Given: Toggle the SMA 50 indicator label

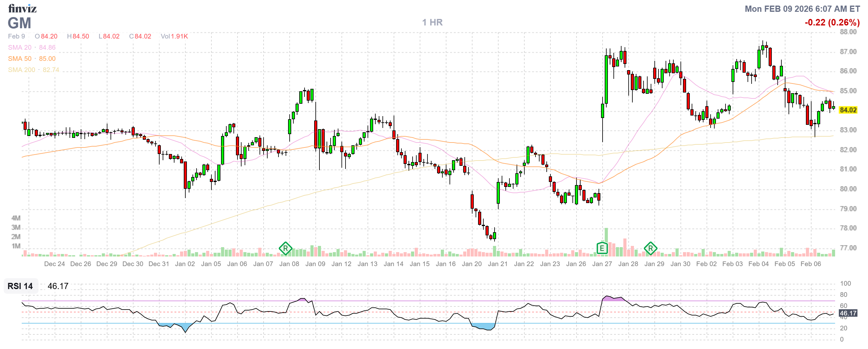Looking at the screenshot, I should 20,59.
